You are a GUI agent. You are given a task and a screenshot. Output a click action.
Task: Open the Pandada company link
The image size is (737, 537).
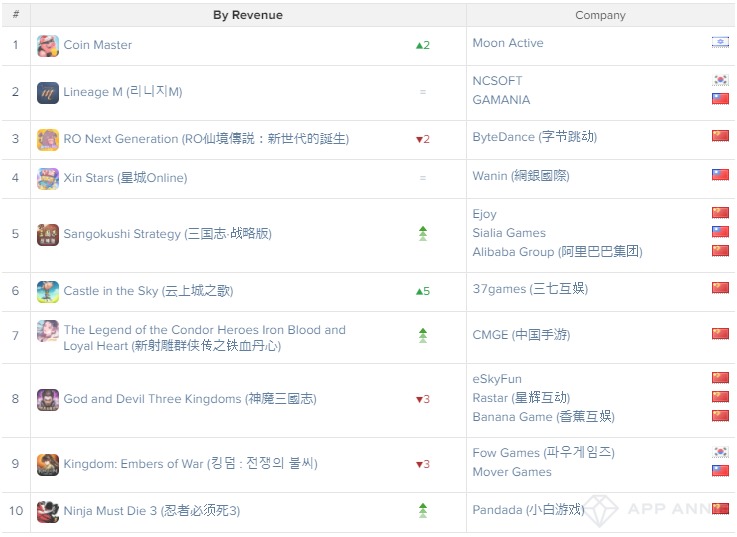coord(529,510)
